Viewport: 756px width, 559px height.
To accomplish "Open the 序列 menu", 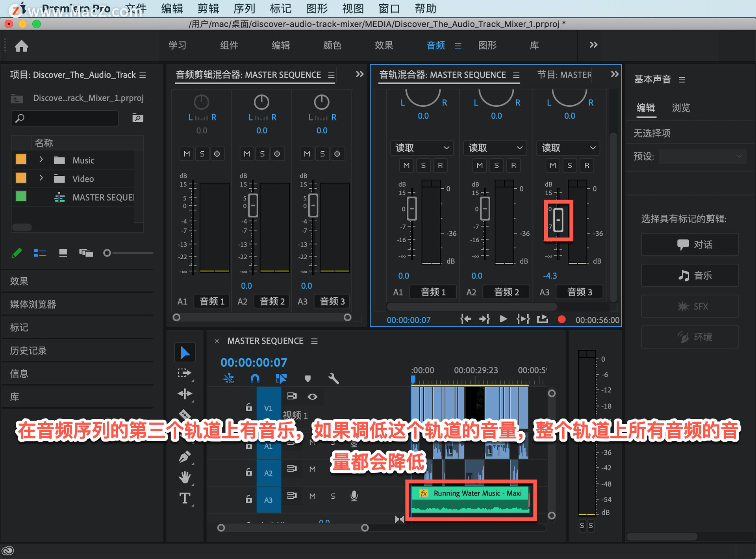I will point(244,8).
